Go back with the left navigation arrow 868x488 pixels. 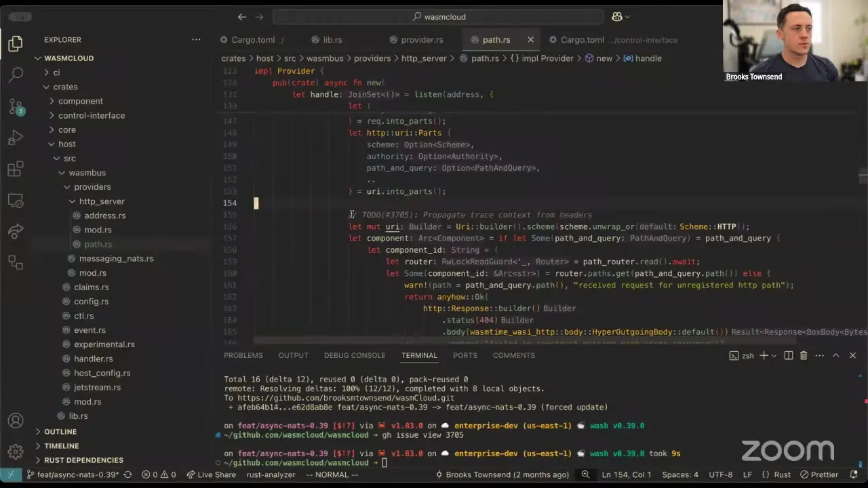coord(242,17)
